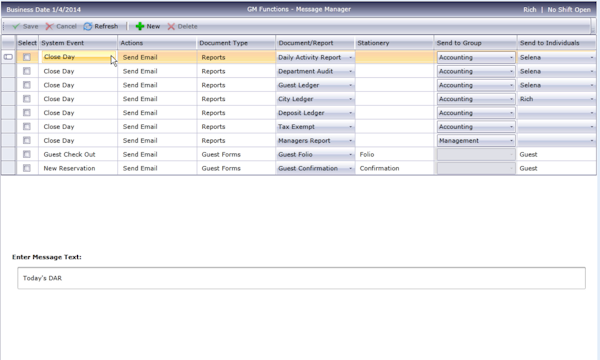Click the Confirmation stationery cell
This screenshot has width=600, height=360.
tap(395, 168)
